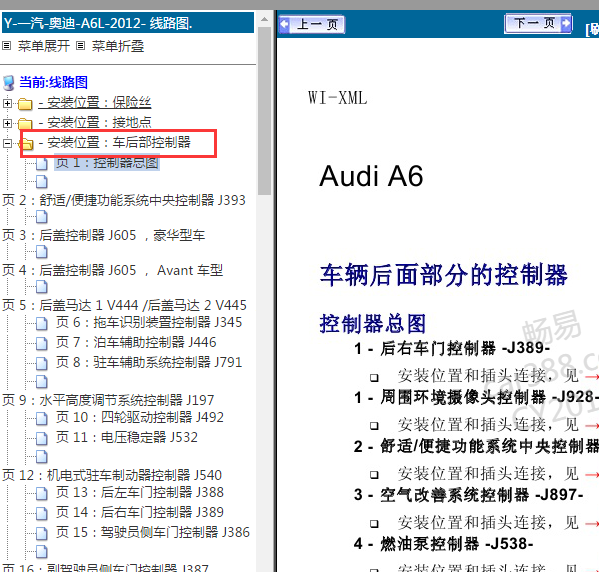Image resolution: width=599 pixels, height=572 pixels.
Task: Open 页 4：后盖控制器 J605 Avant 车型
Action: point(112,270)
